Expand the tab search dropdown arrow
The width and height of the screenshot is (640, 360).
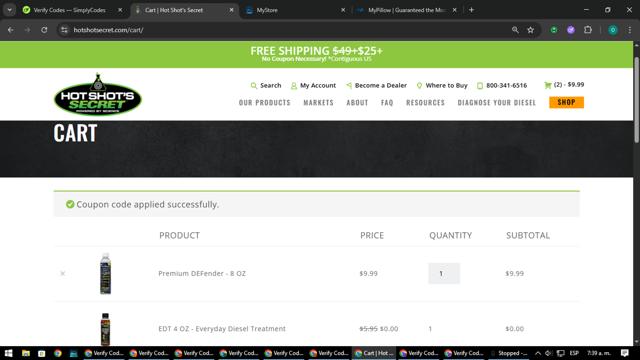[9, 10]
